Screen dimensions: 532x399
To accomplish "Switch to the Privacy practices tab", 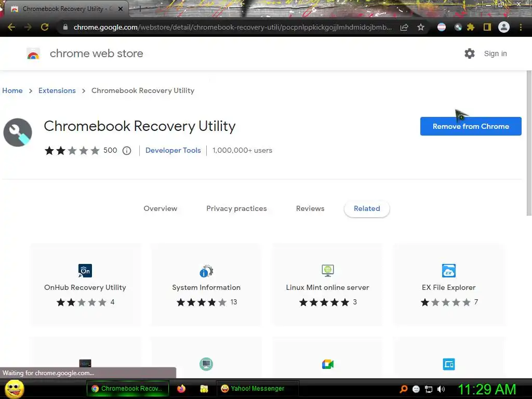I will tap(236, 209).
